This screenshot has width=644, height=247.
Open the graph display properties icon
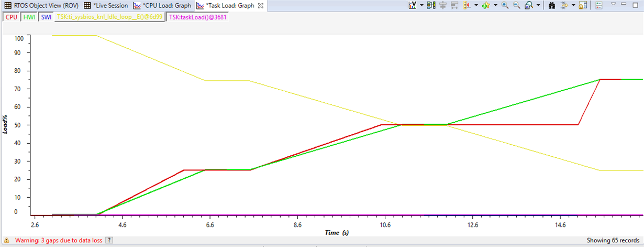pos(412,5)
